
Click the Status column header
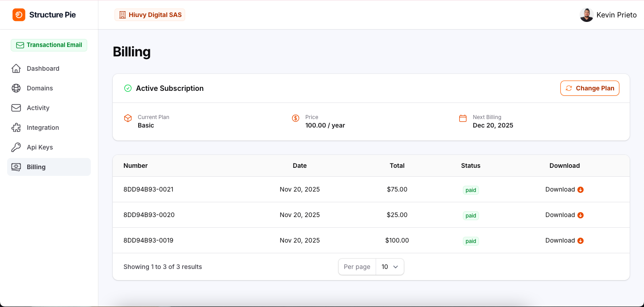click(470, 166)
